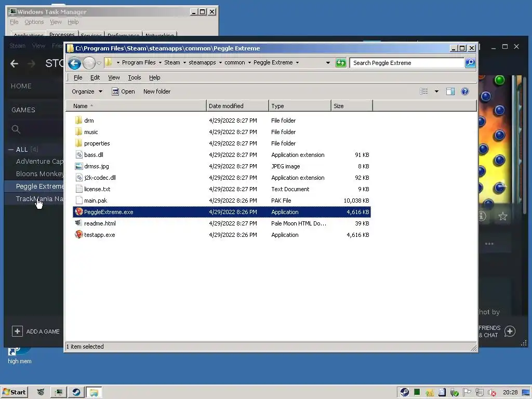Click the Steam Friends & Chat plus icon
Screen dimensions: 532x399
[510, 331]
